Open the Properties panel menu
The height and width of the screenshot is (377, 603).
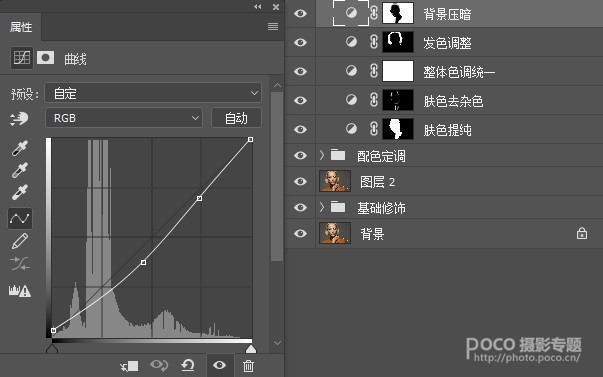(273, 26)
